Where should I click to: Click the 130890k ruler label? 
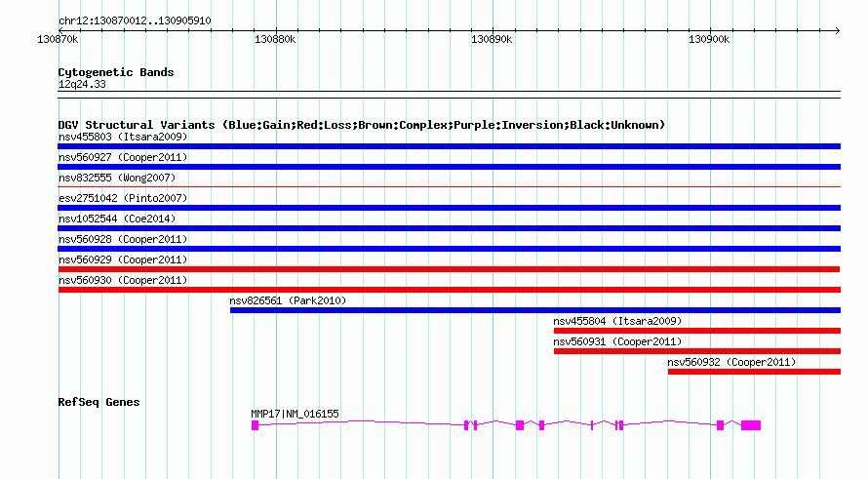tap(492, 40)
